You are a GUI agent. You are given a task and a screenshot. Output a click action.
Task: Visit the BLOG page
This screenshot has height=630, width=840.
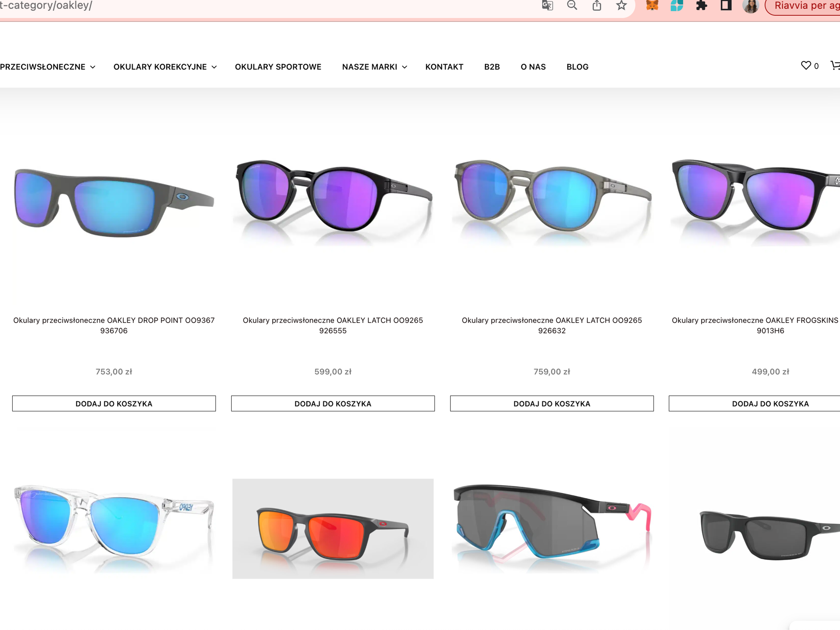[x=577, y=67]
